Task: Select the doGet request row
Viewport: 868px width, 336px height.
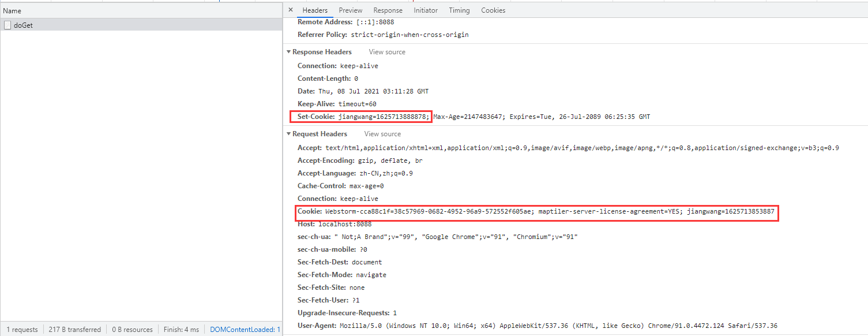Action: 141,25
